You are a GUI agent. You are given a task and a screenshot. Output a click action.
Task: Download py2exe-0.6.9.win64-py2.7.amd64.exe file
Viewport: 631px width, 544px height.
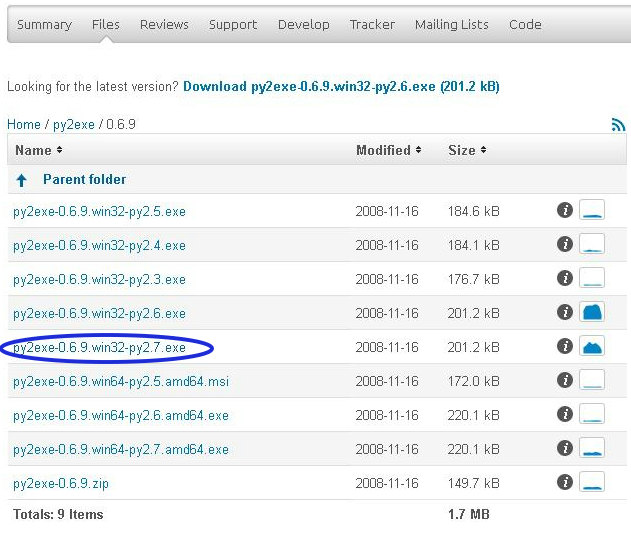click(121, 449)
